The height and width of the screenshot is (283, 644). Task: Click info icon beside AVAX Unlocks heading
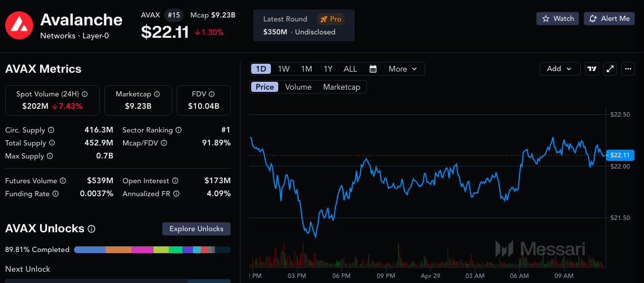(x=91, y=229)
